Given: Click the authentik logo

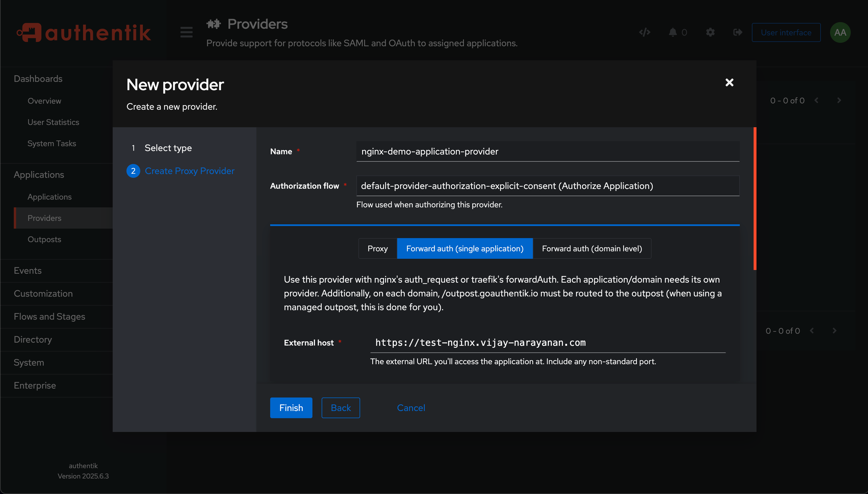Looking at the screenshot, I should click(84, 32).
